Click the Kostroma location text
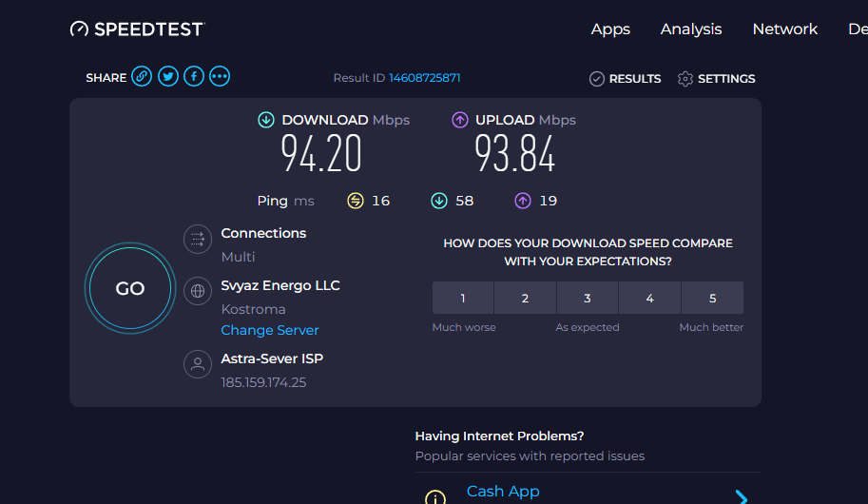Image resolution: width=868 pixels, height=504 pixels. pyautogui.click(x=253, y=309)
